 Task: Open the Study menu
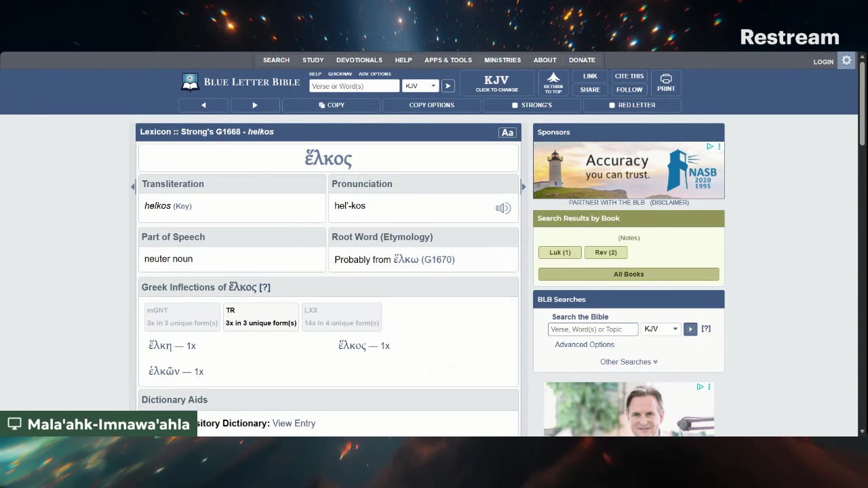(313, 60)
